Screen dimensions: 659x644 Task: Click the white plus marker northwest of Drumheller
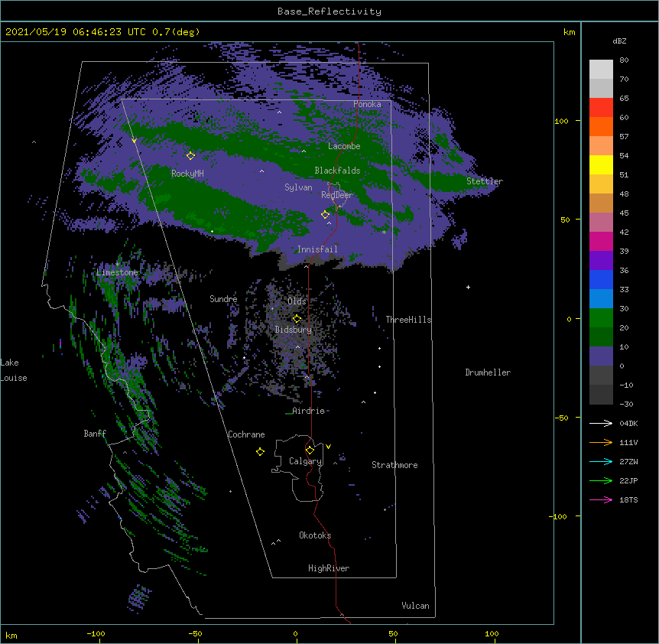pos(468,287)
